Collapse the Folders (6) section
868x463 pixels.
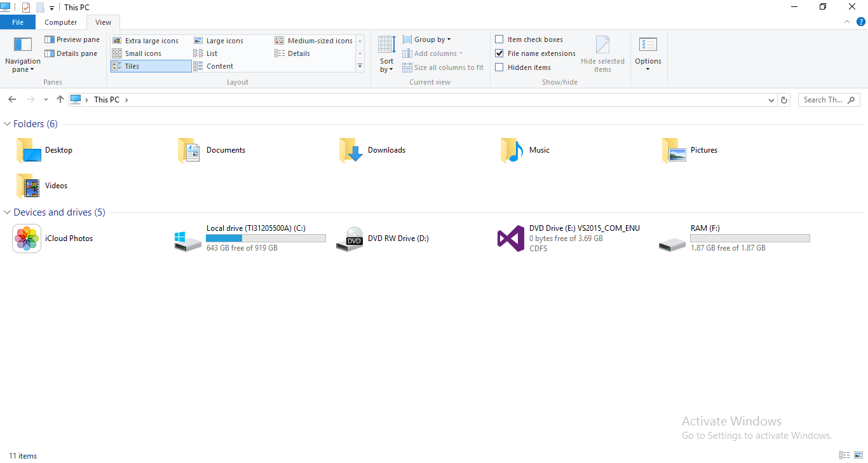[6, 123]
